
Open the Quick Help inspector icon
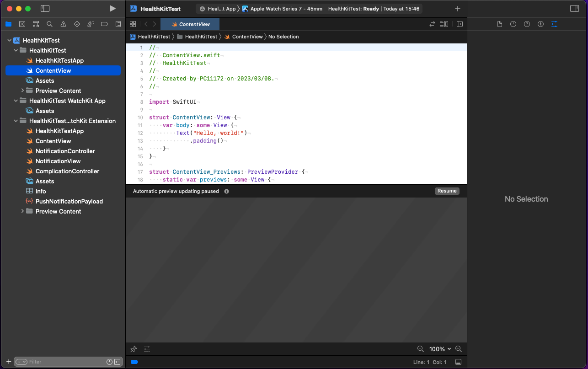point(527,24)
